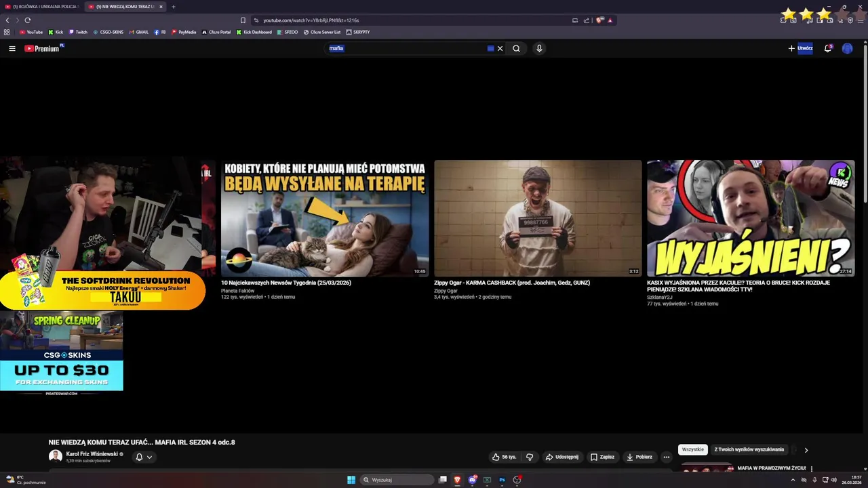Open the cast icon in address bar
Viewport: 868px width, 488px height.
[x=575, y=20]
